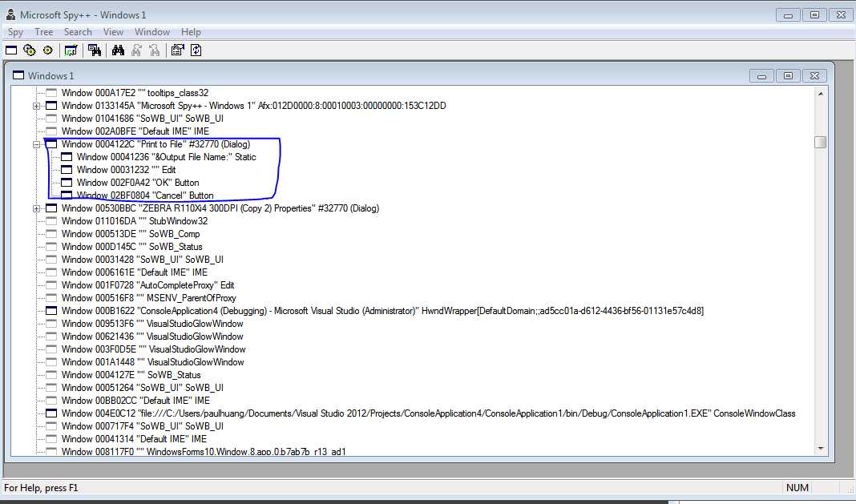Open the Help menu
This screenshot has width=856, height=504.
point(191,32)
